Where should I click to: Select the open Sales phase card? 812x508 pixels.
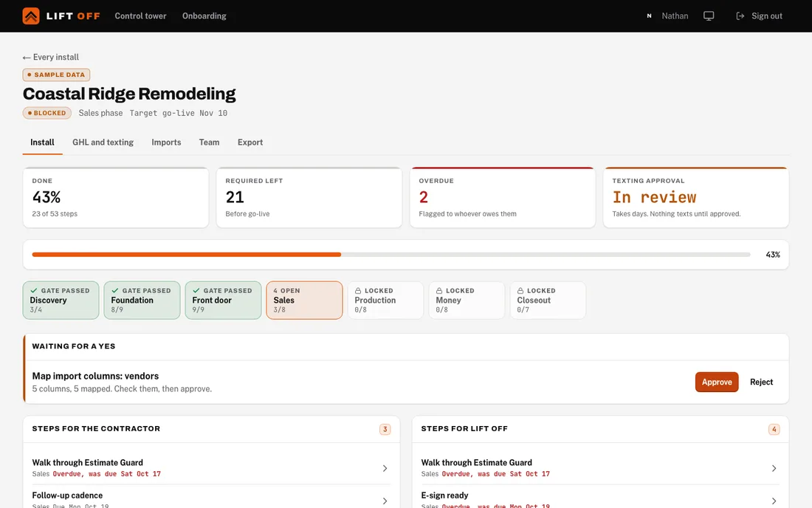[304, 301]
